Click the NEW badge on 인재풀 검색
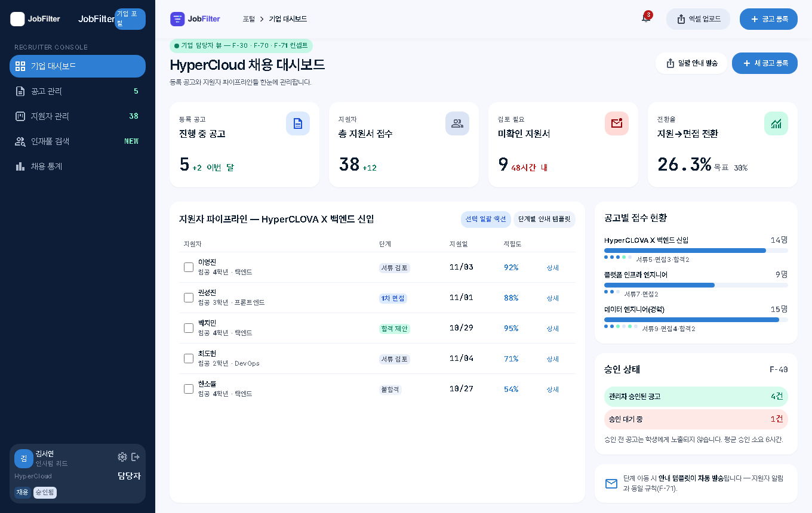This screenshot has width=812, height=513. coord(131,141)
